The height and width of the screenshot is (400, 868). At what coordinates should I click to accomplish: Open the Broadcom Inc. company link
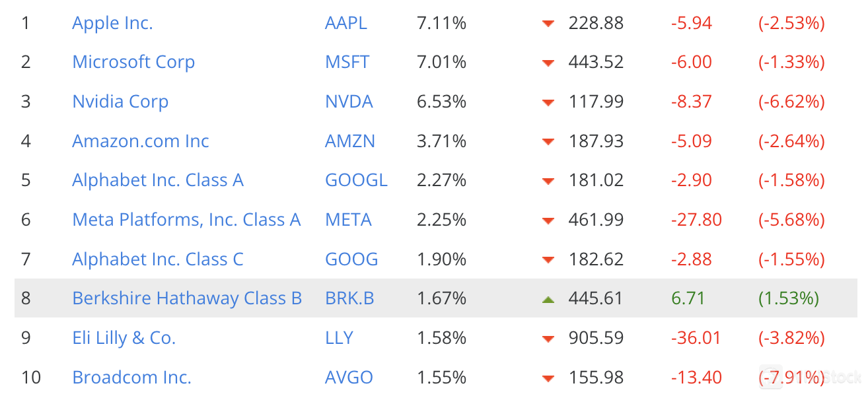[x=131, y=378]
